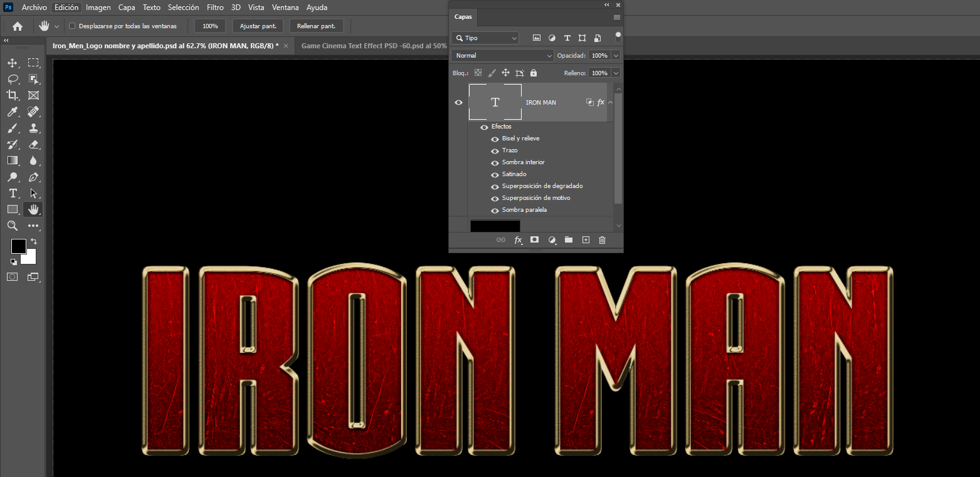Screen dimensions: 980x477
Task: Open the Relleno slider dropdown arrow
Action: pyautogui.click(x=616, y=73)
